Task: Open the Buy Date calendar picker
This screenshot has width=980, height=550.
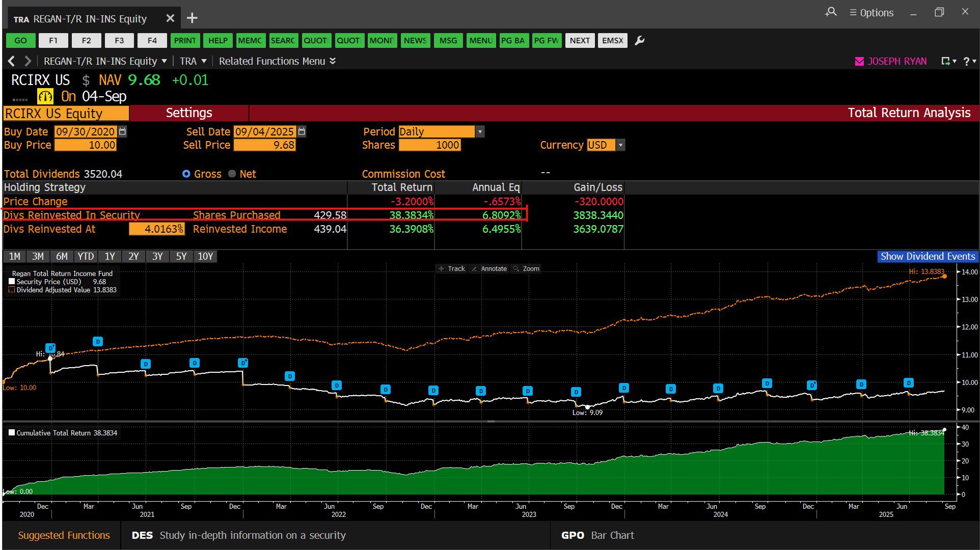Action: click(x=122, y=131)
